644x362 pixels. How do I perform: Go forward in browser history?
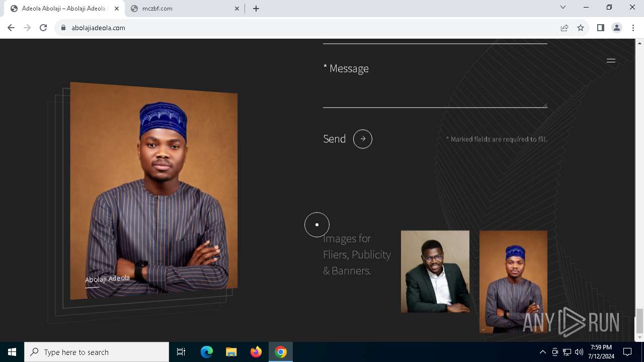pyautogui.click(x=27, y=28)
